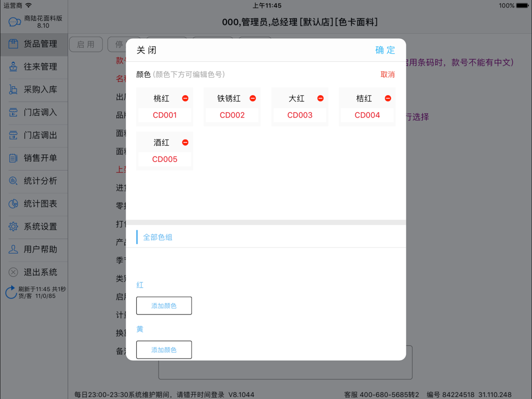The image size is (532, 399).
Task: Click the 门店调入 icon
Action: 13,112
